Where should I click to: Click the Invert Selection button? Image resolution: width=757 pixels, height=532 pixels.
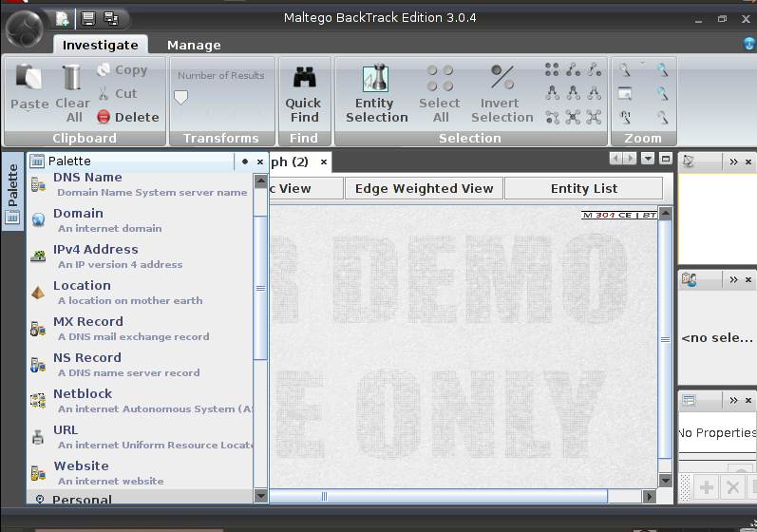(502, 93)
